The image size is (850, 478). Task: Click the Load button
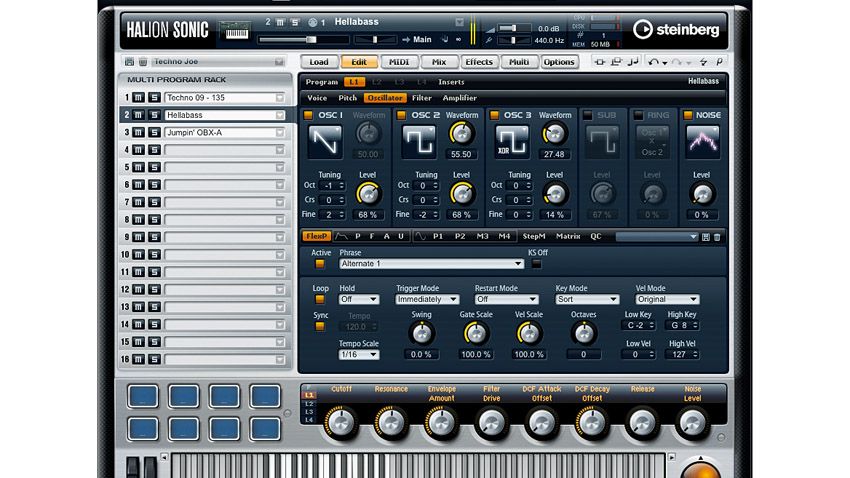click(x=319, y=62)
